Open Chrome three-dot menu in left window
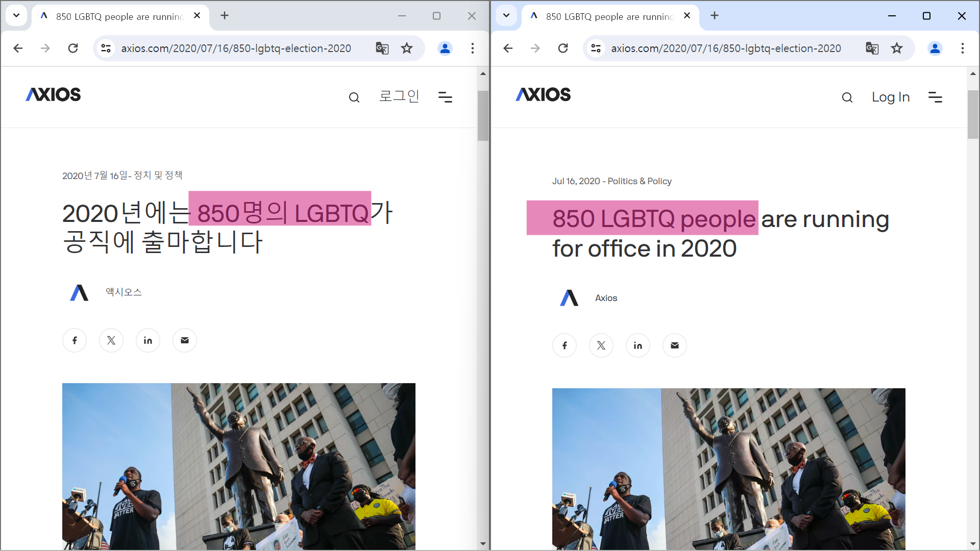The image size is (980, 551). coord(473,48)
